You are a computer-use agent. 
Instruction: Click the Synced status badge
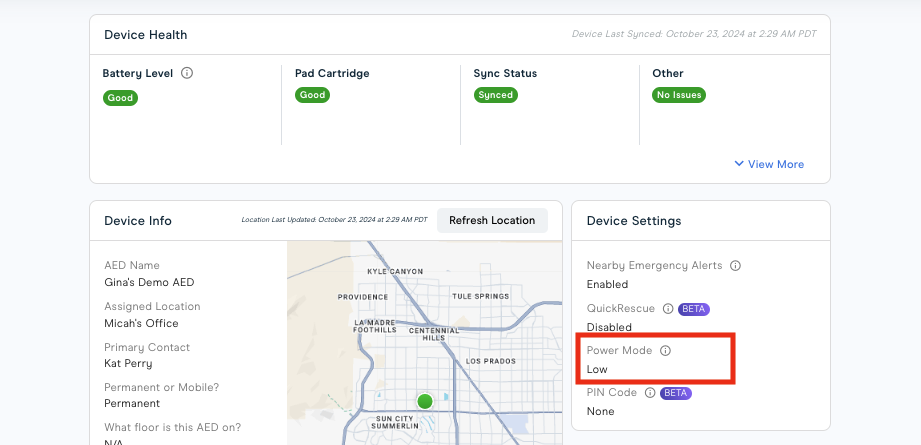[495, 95]
